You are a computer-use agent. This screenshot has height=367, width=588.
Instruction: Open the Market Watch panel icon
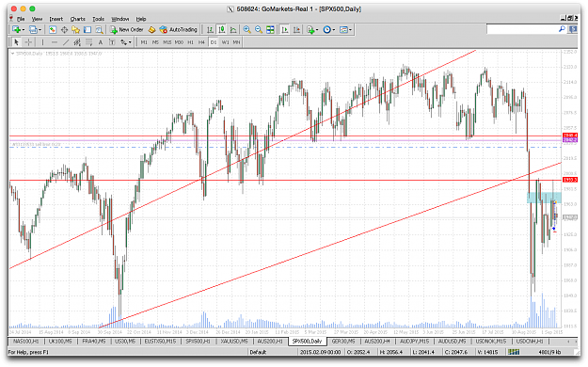[x=53, y=30]
